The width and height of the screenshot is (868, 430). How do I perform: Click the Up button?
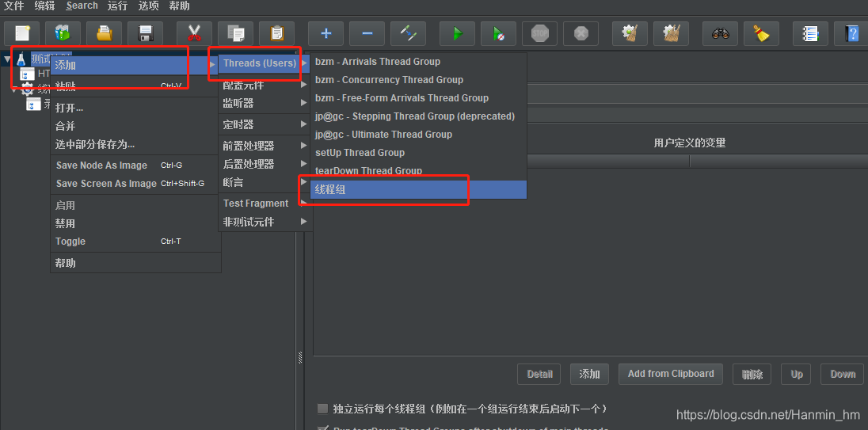797,374
